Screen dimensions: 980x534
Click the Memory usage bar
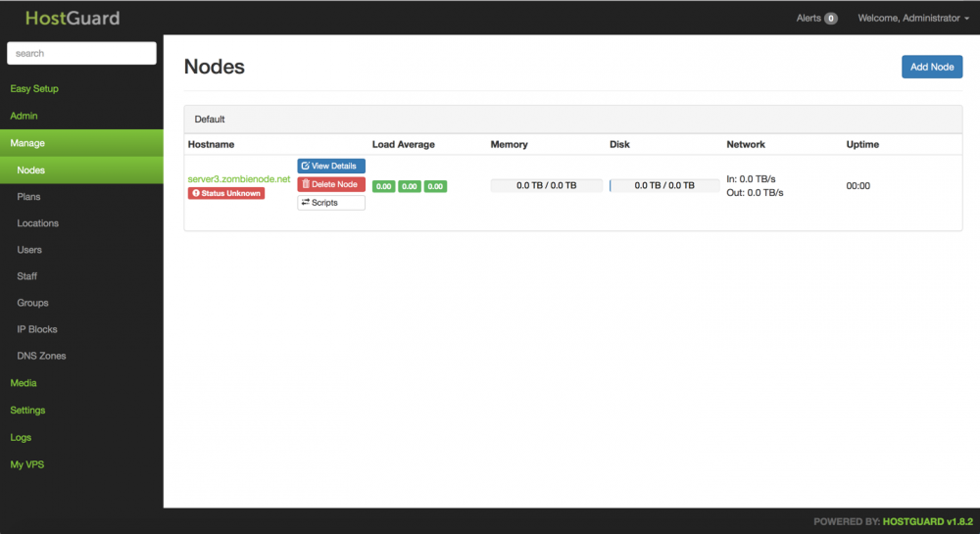(546, 185)
